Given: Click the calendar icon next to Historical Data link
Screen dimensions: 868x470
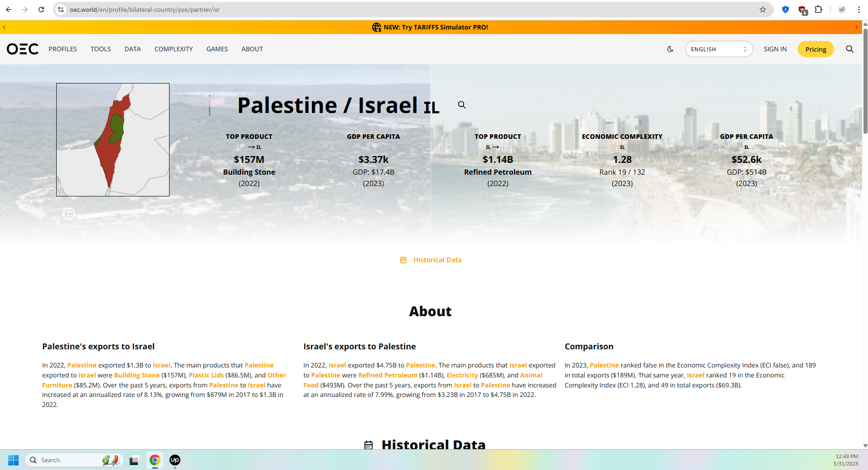Looking at the screenshot, I should [x=403, y=260].
